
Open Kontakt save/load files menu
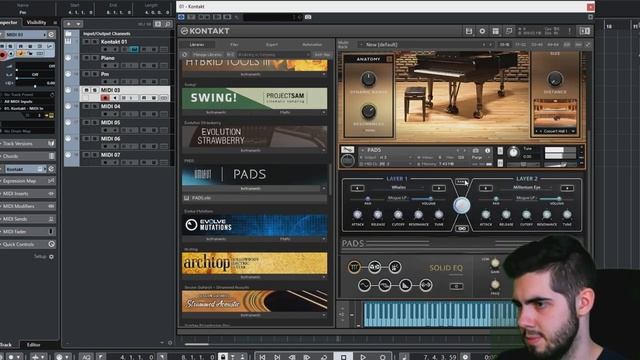click(469, 31)
